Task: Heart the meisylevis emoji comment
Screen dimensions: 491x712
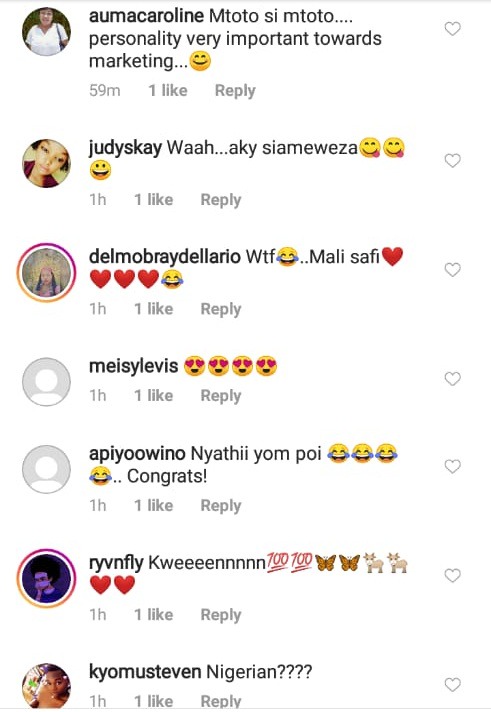Action: (x=452, y=378)
